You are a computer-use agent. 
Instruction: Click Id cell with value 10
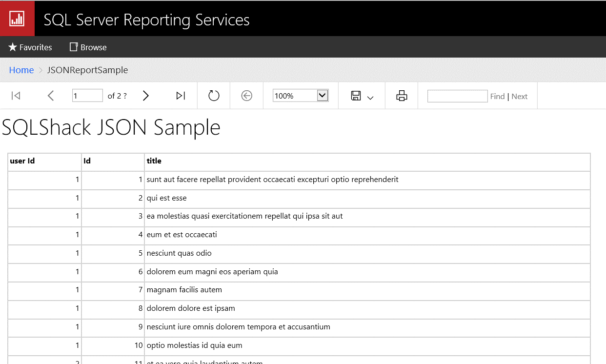[113, 345]
